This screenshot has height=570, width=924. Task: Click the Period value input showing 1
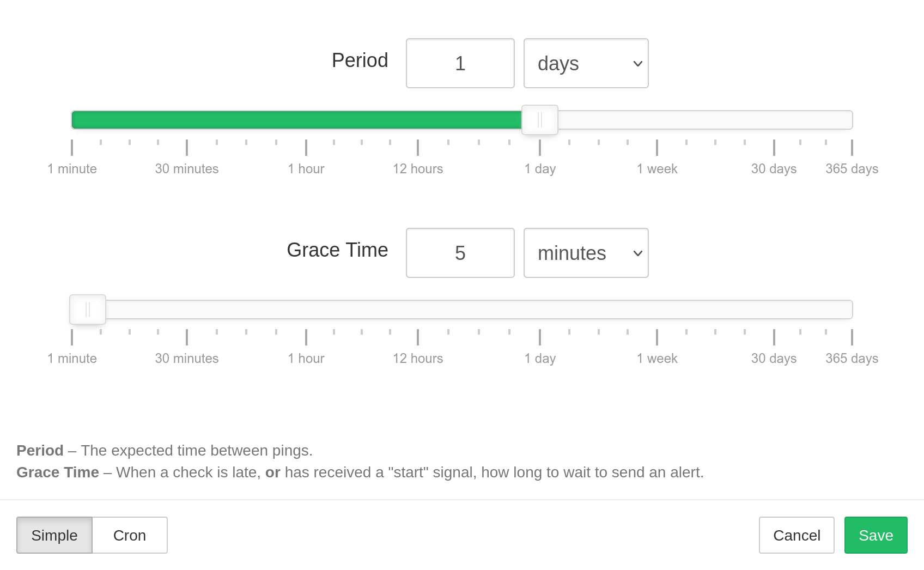(x=460, y=63)
